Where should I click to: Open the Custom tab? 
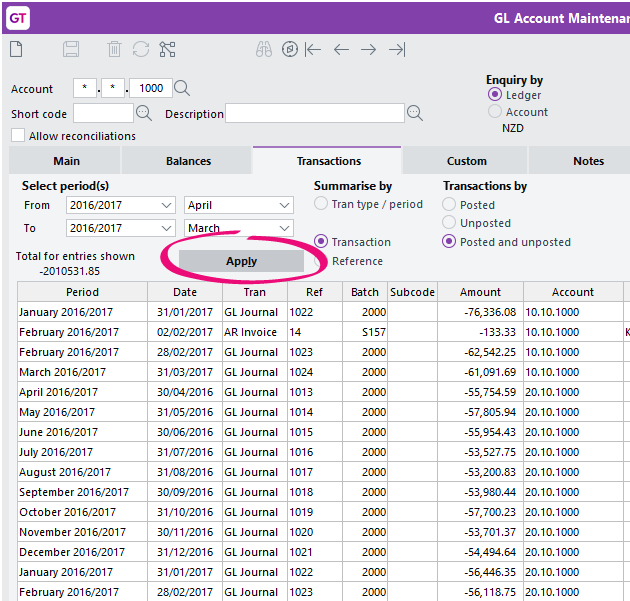466,161
